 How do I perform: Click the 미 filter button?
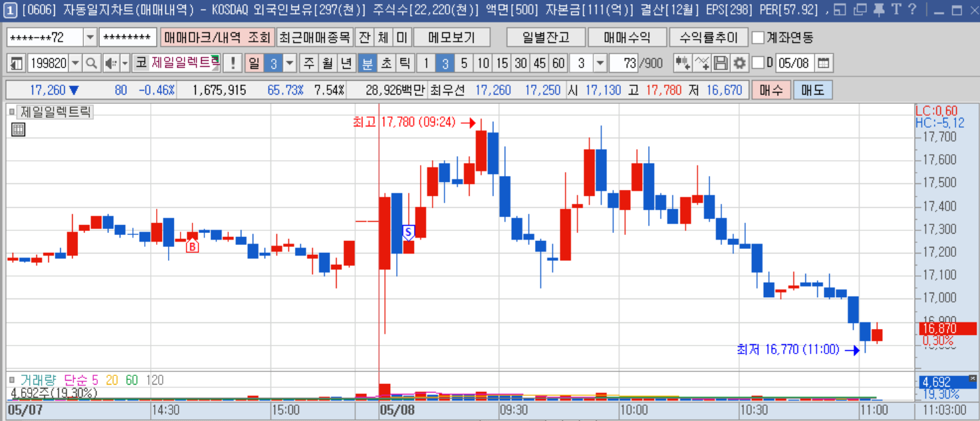click(x=401, y=37)
